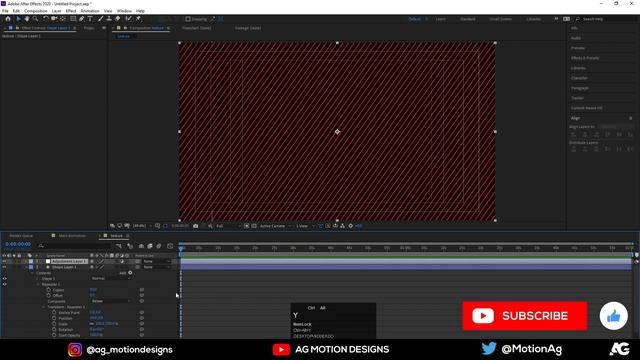
Task: Open the viewer magnification ratio dropdown
Action: pos(142,226)
